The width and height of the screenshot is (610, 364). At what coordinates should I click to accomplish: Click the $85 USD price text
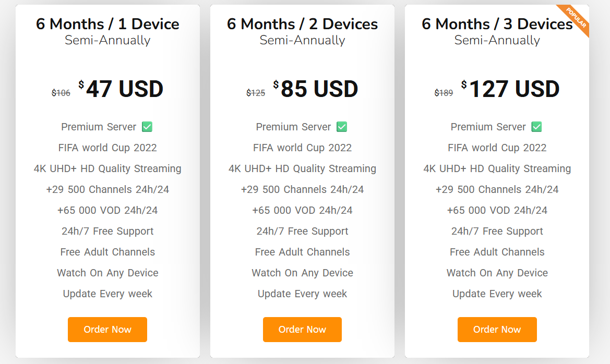(318, 89)
